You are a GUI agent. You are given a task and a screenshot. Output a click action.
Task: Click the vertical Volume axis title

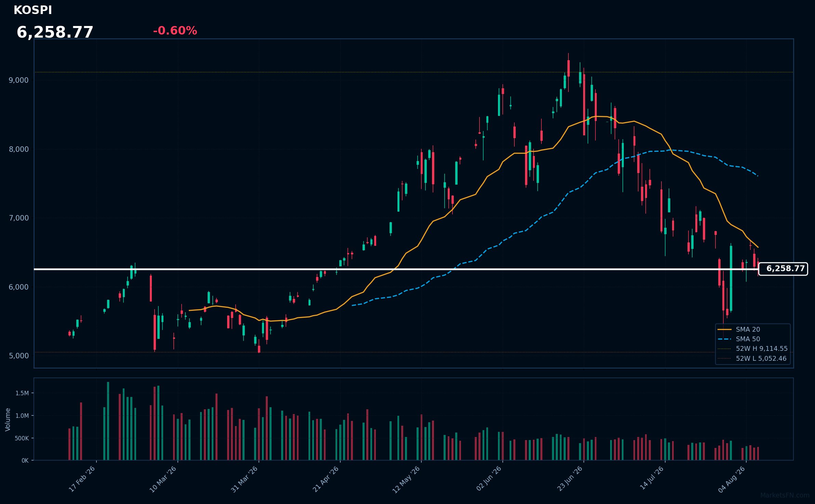pos(8,420)
